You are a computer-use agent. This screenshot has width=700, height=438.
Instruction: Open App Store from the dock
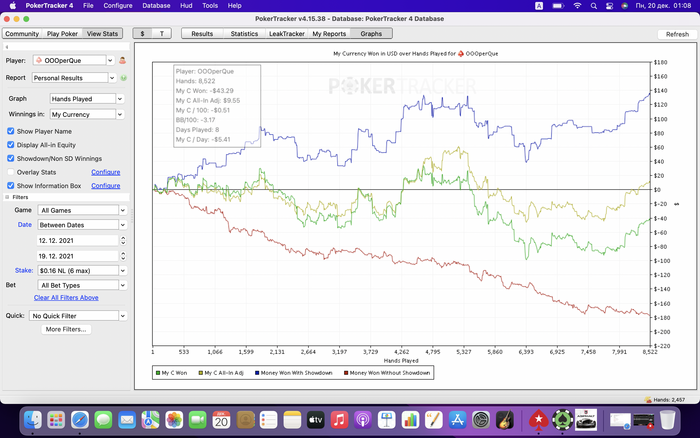[458, 420]
